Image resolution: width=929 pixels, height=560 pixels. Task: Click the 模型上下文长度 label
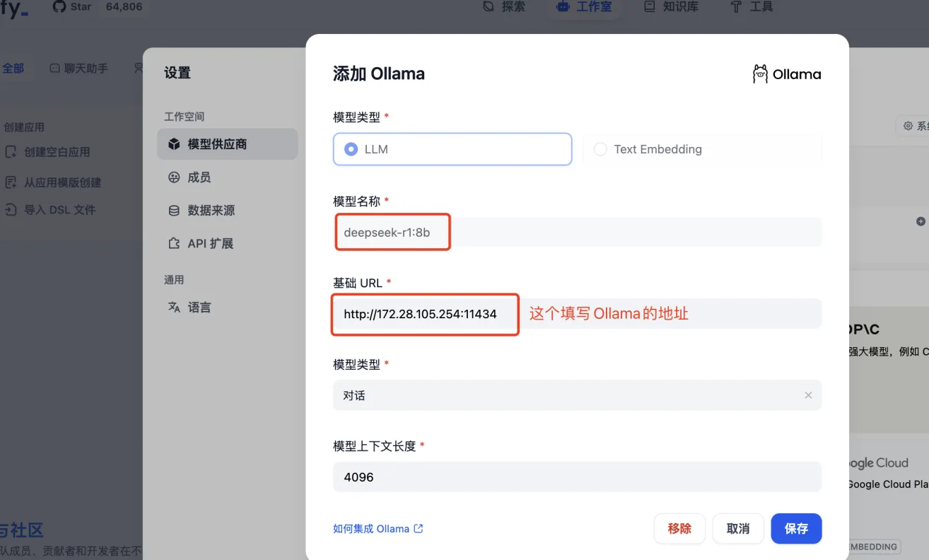pyautogui.click(x=374, y=446)
